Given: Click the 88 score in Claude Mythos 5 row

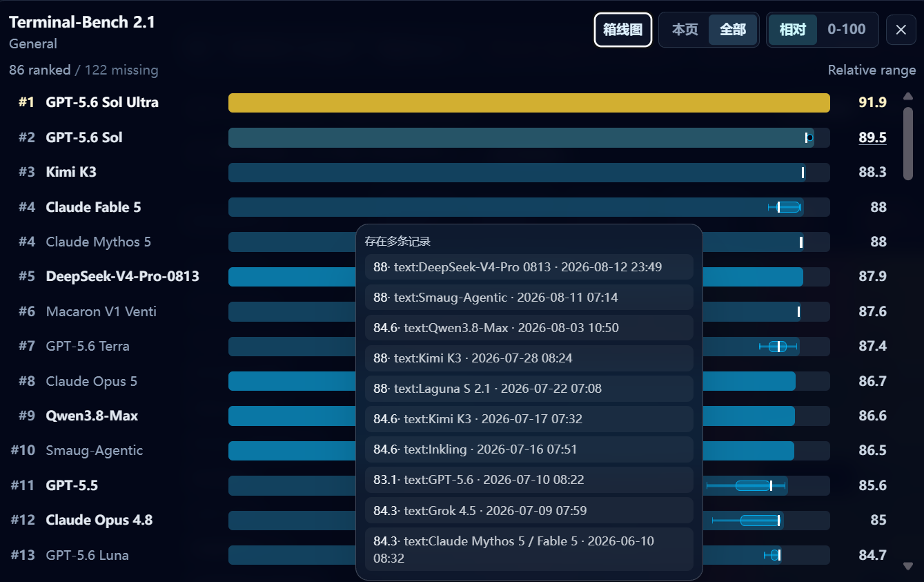Looking at the screenshot, I should pos(878,242).
